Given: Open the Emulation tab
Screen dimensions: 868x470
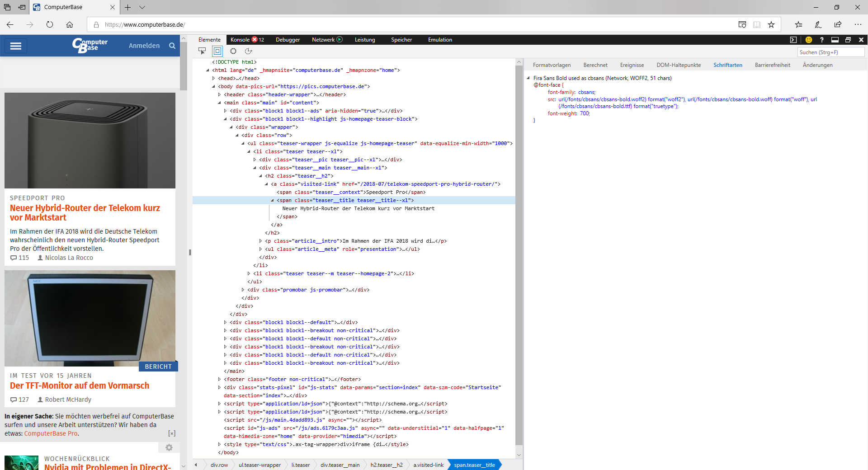Looking at the screenshot, I should tap(440, 40).
